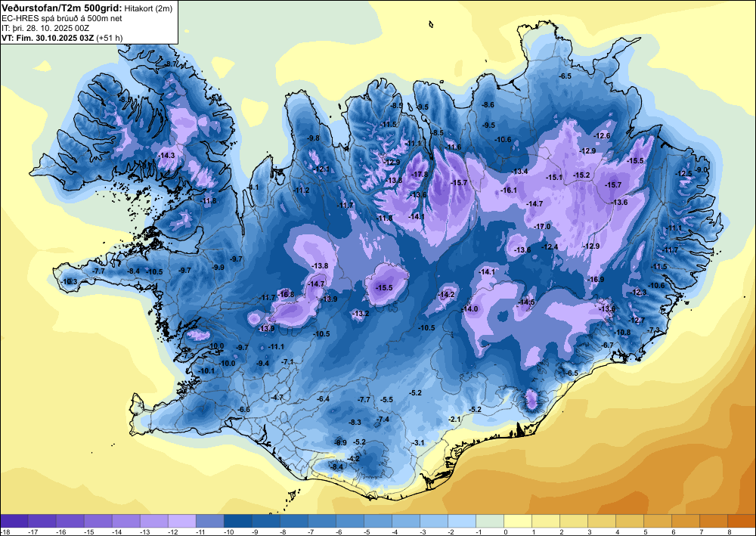
Task: Click the -12.4 temperature label
Action: click(550, 246)
